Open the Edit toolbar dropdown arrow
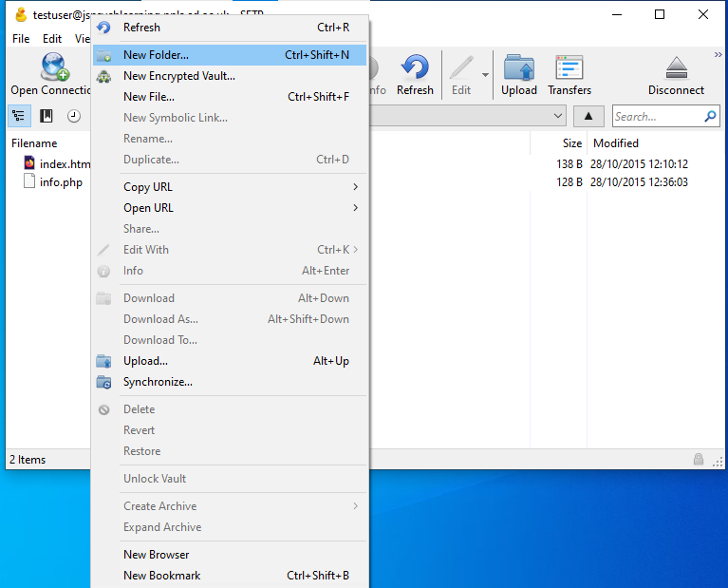Image resolution: width=728 pixels, height=588 pixels. pos(485,75)
